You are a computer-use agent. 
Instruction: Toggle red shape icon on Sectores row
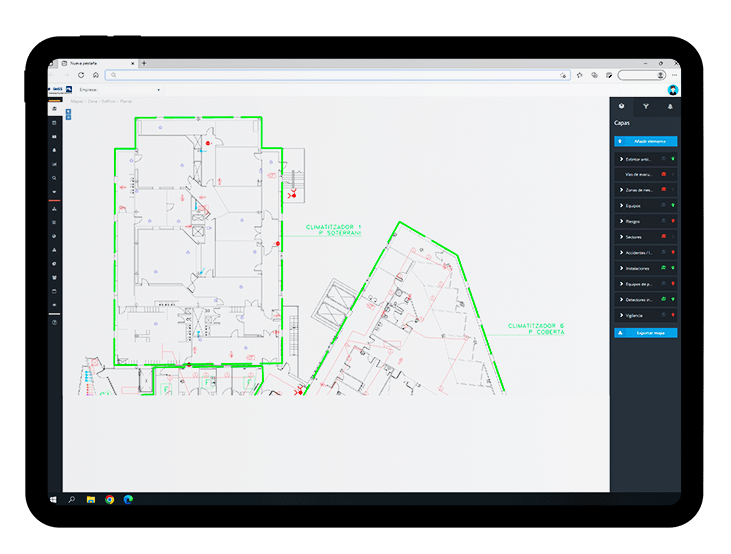(x=663, y=236)
